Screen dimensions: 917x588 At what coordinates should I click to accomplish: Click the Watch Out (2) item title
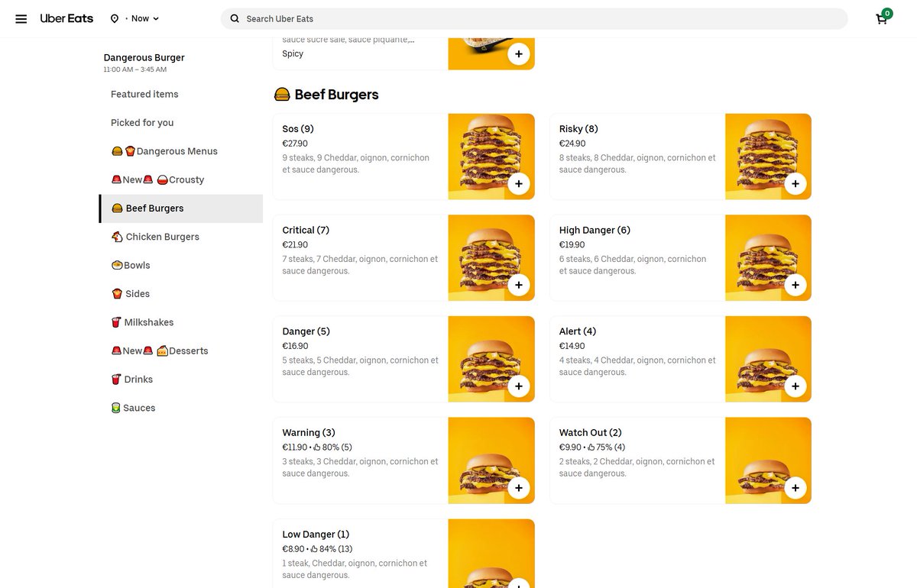591,433
